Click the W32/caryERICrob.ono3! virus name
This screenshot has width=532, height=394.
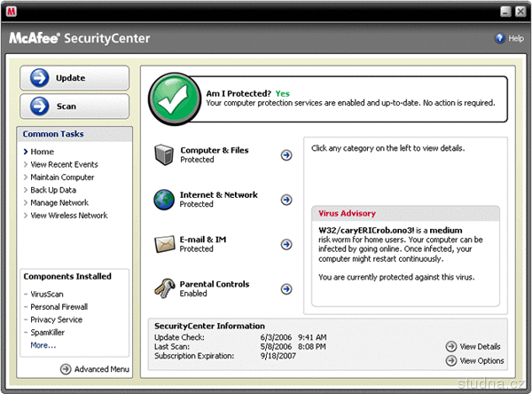366,231
